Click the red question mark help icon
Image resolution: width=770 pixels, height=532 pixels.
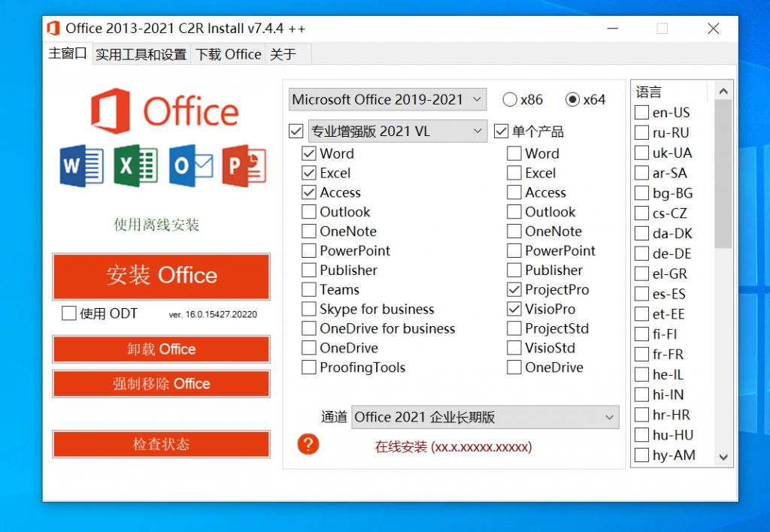(308, 444)
